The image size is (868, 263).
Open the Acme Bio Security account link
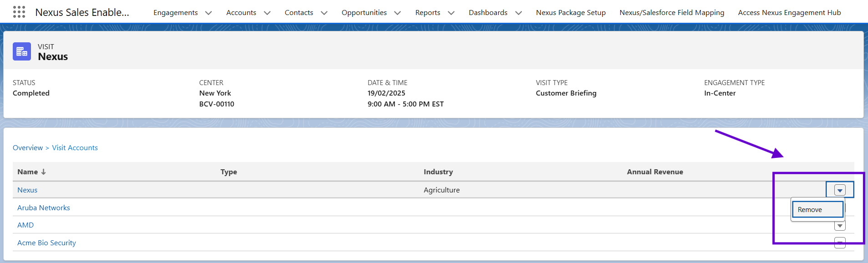[x=46, y=243]
